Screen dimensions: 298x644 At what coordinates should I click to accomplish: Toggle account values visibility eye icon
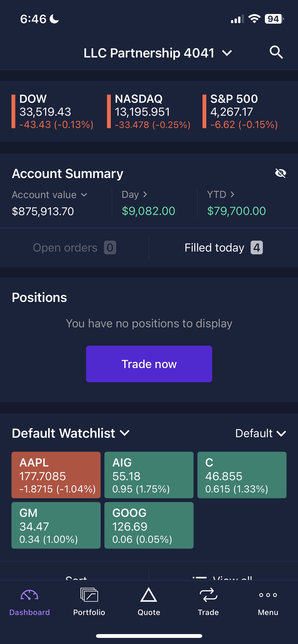pos(281,173)
